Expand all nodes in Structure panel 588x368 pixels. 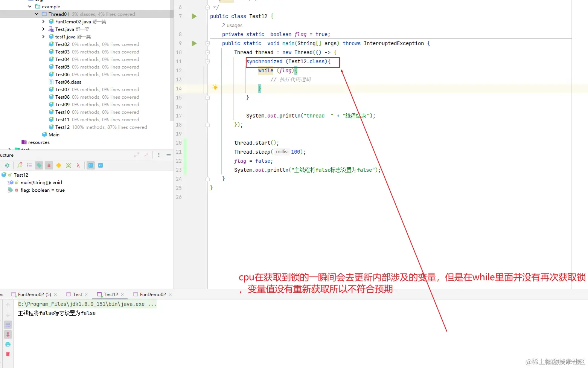tap(137, 155)
